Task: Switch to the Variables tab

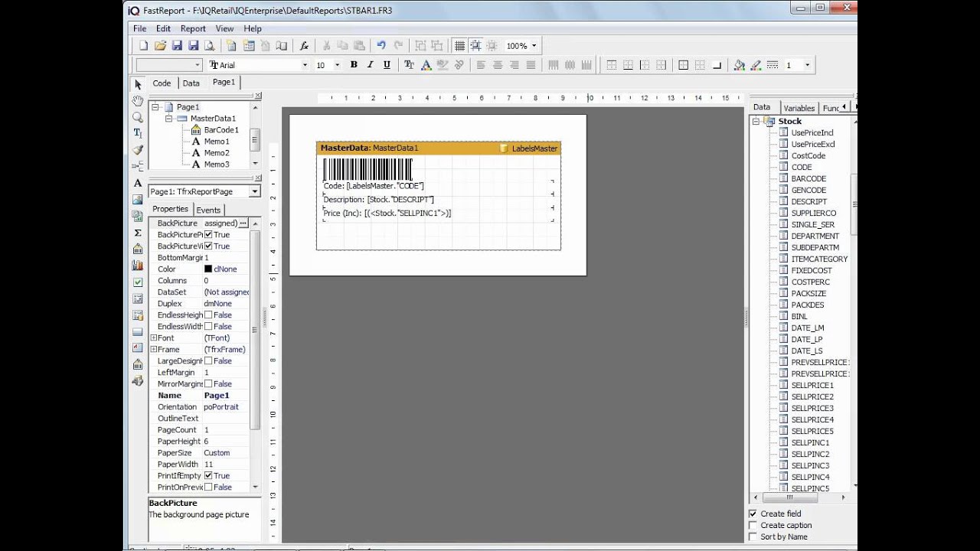Action: coord(799,108)
